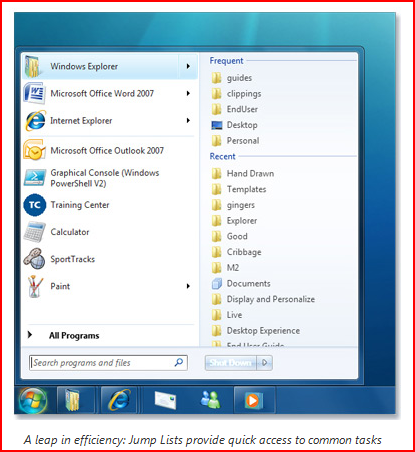
Task: Select SportTracks entry label
Action: [x=72, y=259]
